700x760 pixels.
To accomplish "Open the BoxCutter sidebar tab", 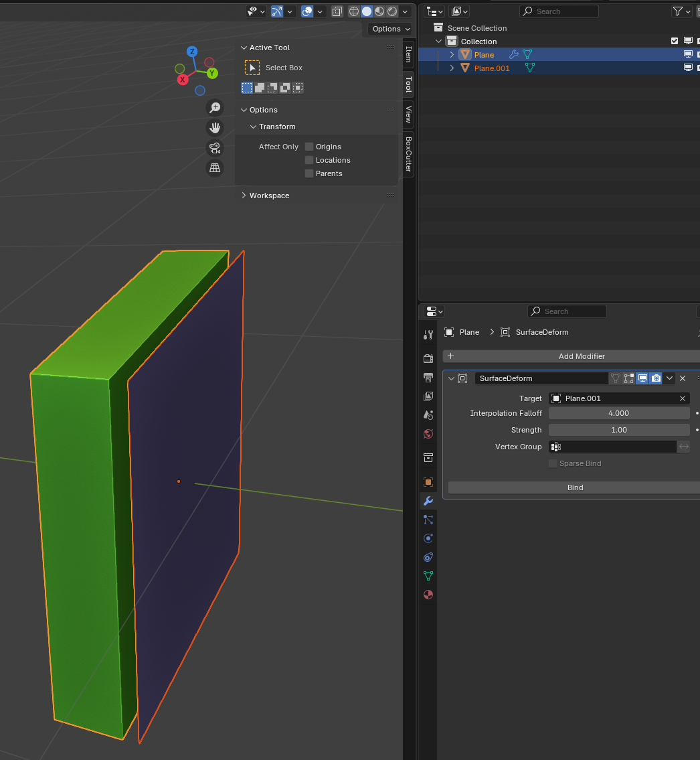I will point(408,154).
